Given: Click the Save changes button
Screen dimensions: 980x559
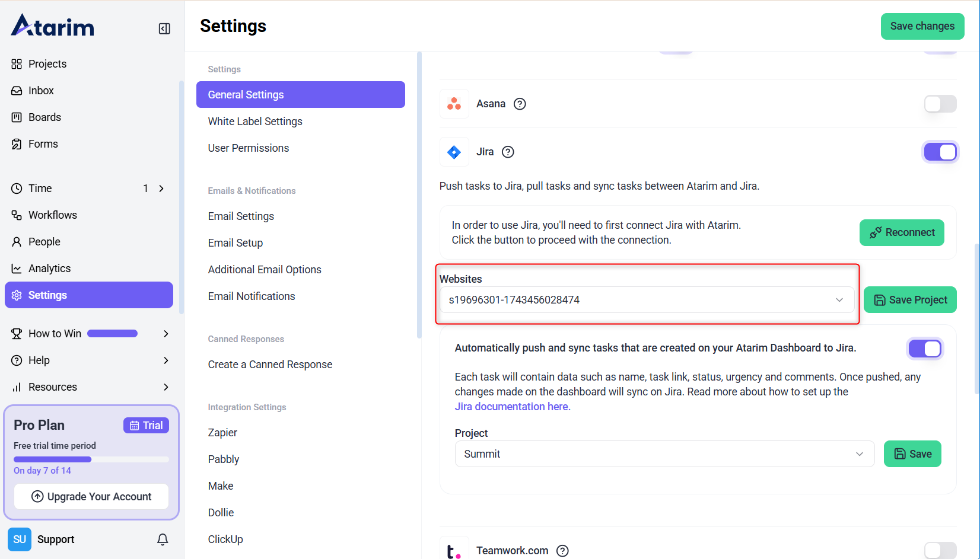Looking at the screenshot, I should [x=922, y=26].
